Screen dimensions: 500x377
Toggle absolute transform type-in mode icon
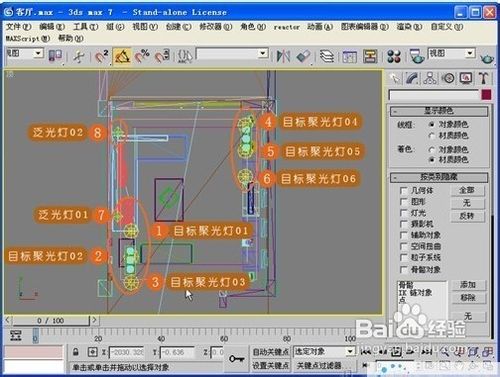coord(92,352)
